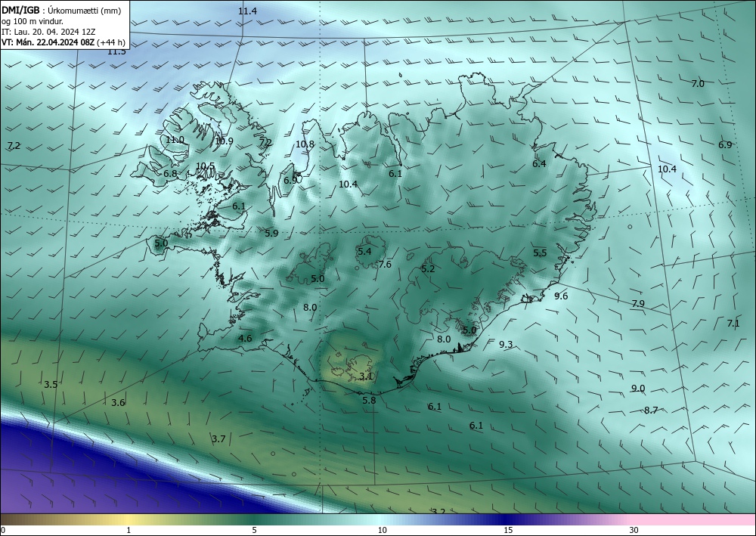The image size is (756, 536).
Task: Click the colour scale tick labelled 5
Action: 254,530
